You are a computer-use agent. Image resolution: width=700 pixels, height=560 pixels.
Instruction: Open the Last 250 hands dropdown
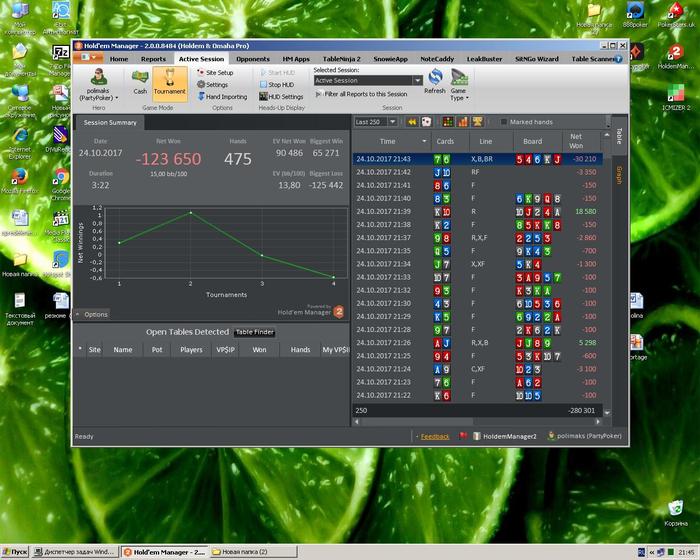pyautogui.click(x=393, y=122)
